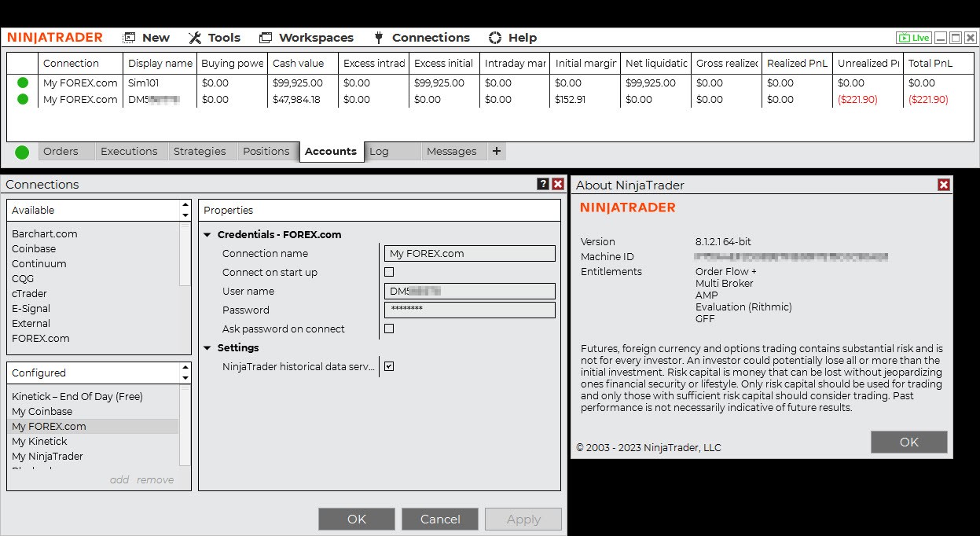Select Coinbase in Available list
Viewport: 980px width, 536px height.
point(34,249)
